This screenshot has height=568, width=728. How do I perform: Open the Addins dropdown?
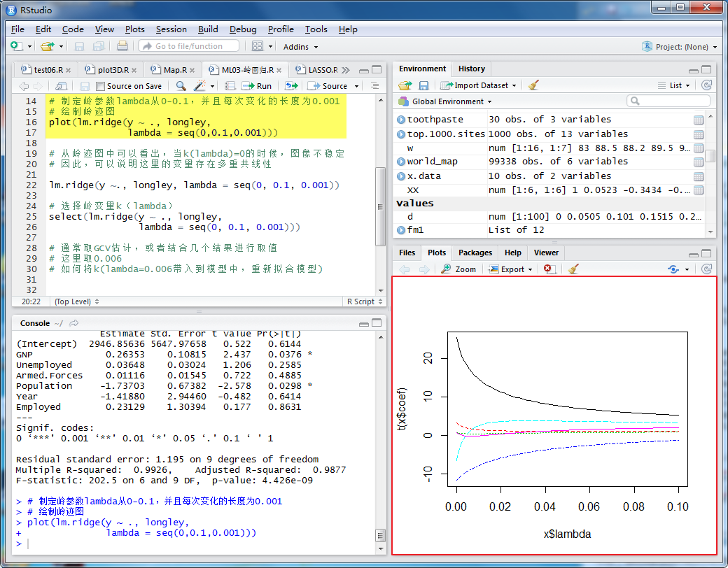coord(300,46)
